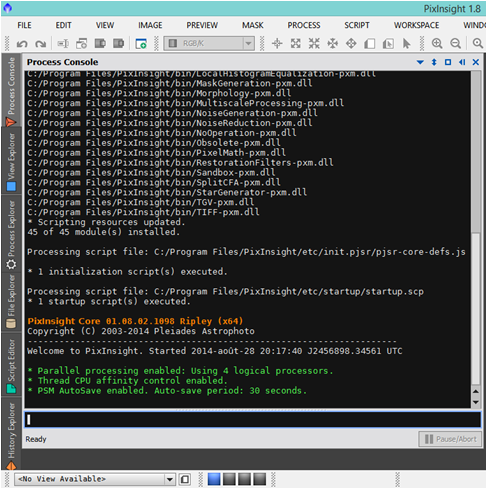This screenshot has width=487, height=489.
Task: Select the third workspace button
Action: 244,479
